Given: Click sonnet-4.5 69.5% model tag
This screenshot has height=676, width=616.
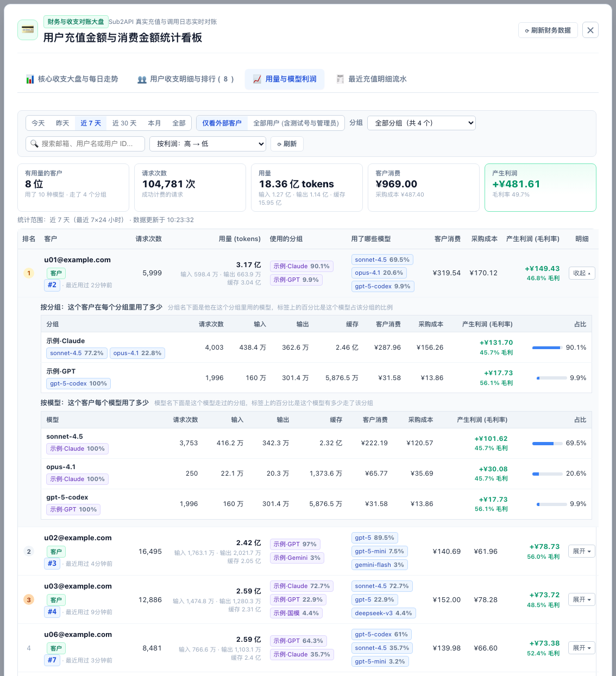Looking at the screenshot, I should (382, 260).
